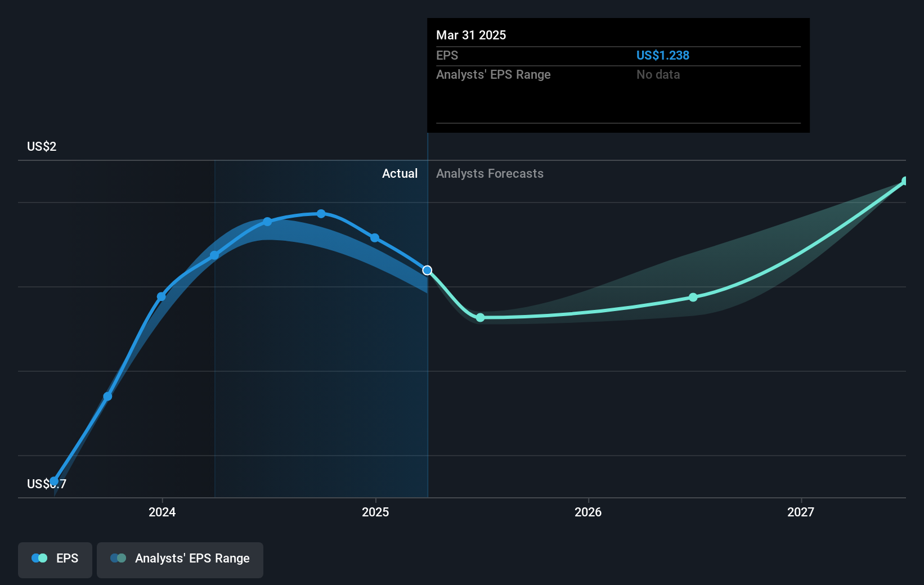Toggle the Analysts' EPS Range series visibility
The width and height of the screenshot is (924, 585).
coord(180,559)
